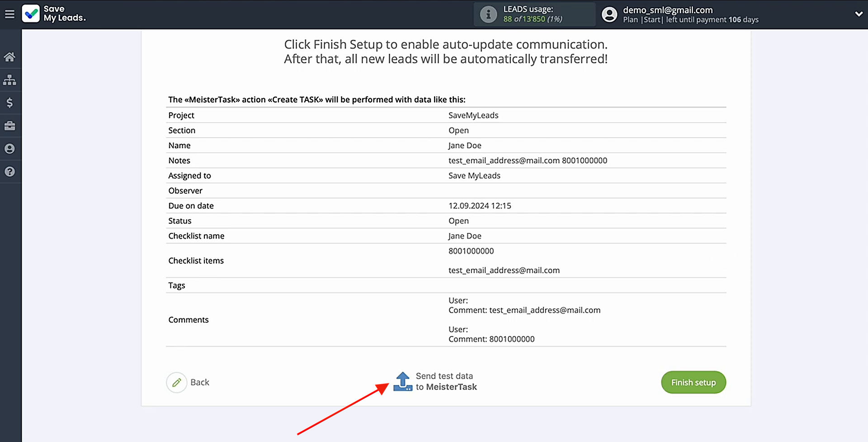Expand the account dropdown chevron
The image size is (868, 442).
(x=859, y=14)
